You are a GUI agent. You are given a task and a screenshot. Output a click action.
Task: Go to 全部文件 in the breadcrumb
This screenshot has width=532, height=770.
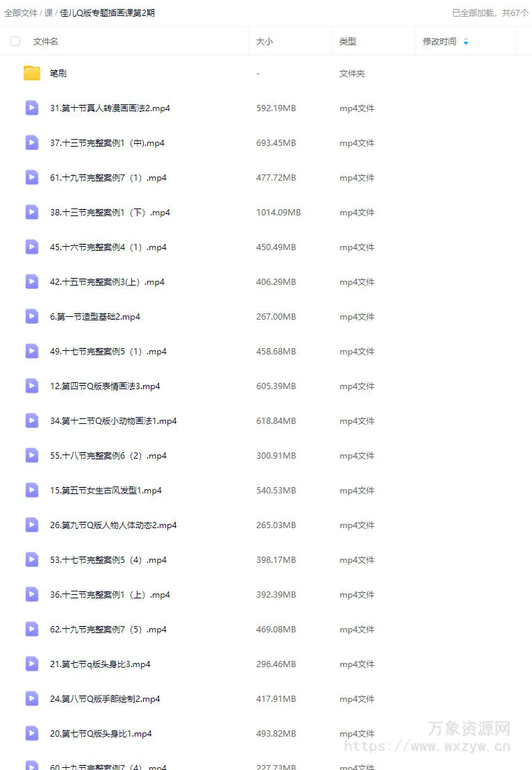[x=21, y=13]
